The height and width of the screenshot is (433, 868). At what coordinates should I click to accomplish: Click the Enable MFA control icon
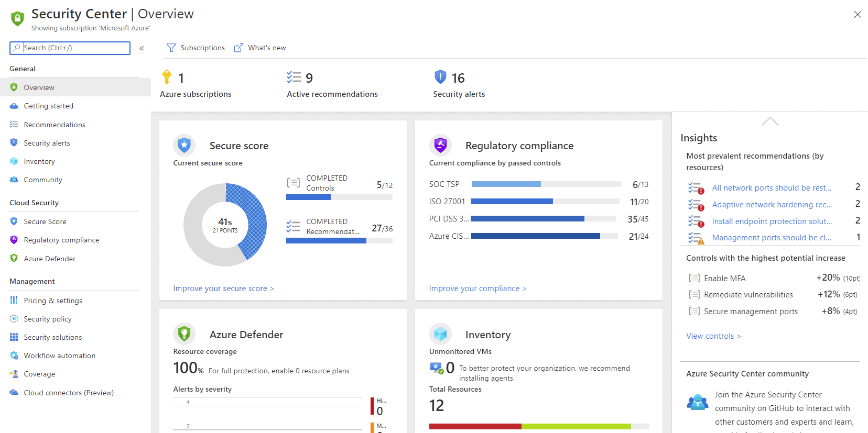point(695,278)
